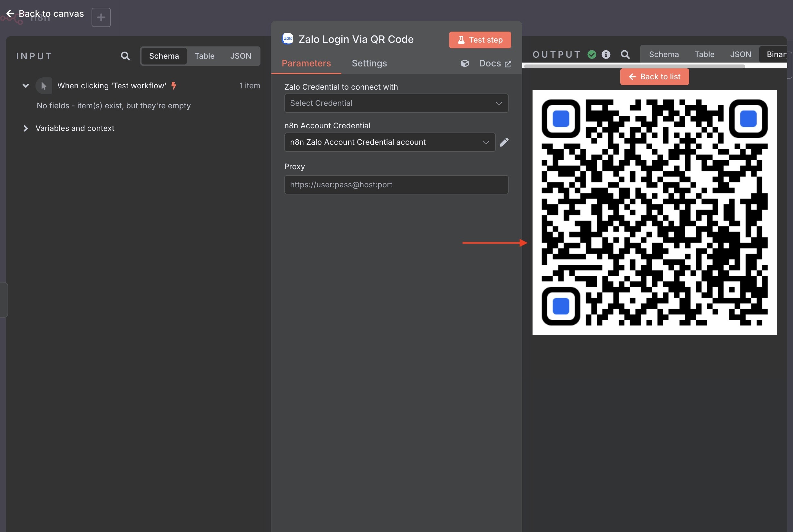Click the green success check icon in OUTPUT
The image size is (793, 532).
(x=592, y=54)
